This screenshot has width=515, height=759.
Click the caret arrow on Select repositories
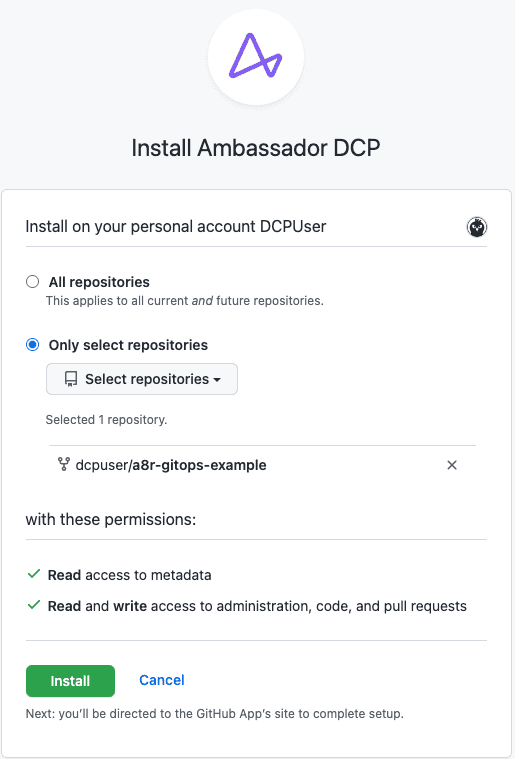point(217,380)
